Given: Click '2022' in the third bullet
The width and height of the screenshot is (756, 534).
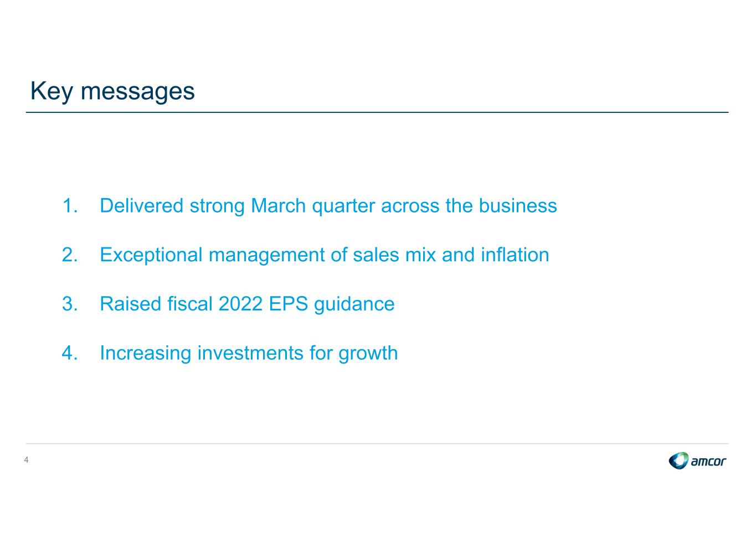Looking at the screenshot, I should (x=240, y=304).
